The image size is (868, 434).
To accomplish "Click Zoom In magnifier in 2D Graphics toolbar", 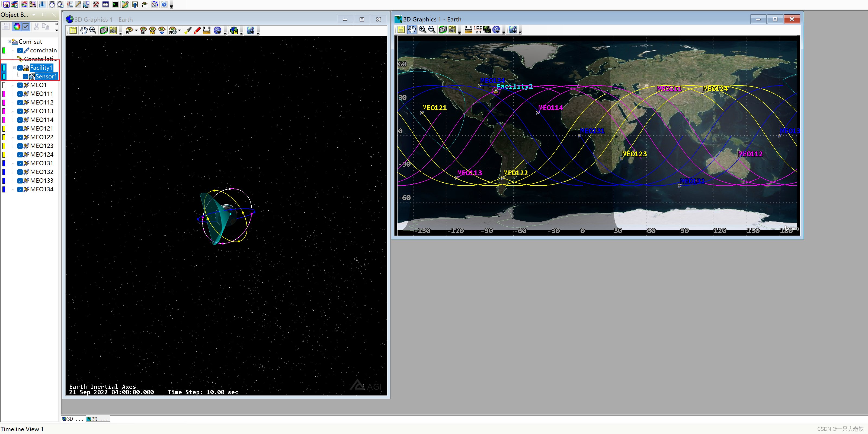I will pyautogui.click(x=422, y=30).
